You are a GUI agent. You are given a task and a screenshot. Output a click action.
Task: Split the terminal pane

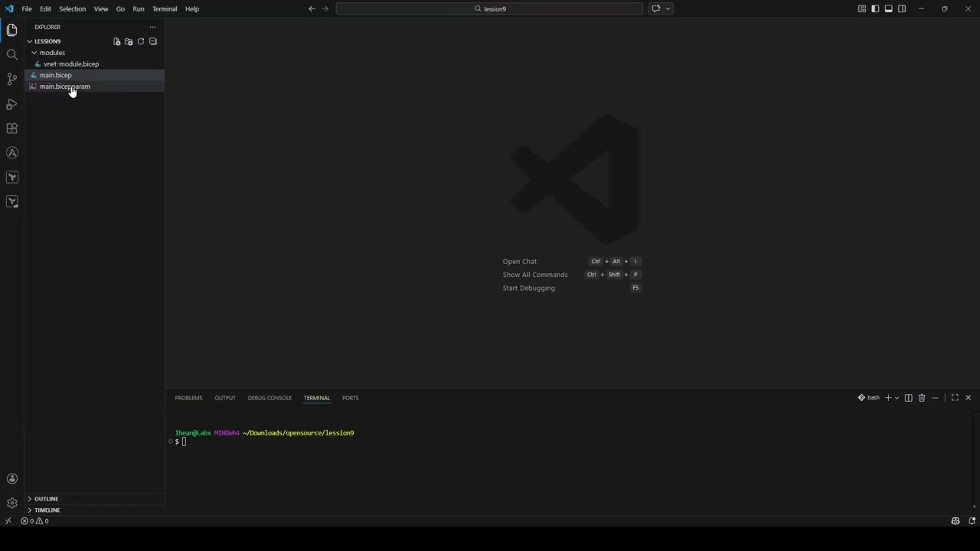pos(908,398)
